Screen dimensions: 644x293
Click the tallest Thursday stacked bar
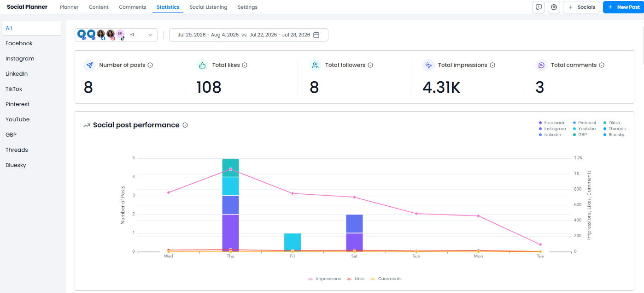(230, 205)
